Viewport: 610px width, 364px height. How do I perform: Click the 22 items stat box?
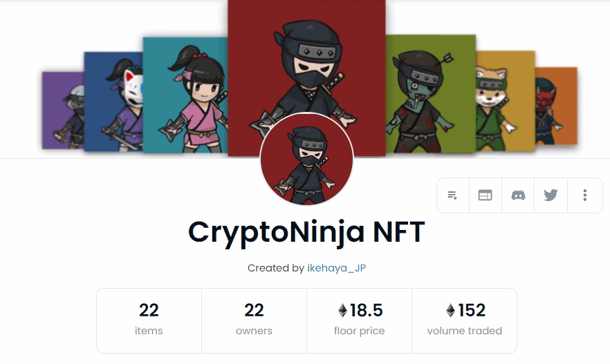[149, 321]
